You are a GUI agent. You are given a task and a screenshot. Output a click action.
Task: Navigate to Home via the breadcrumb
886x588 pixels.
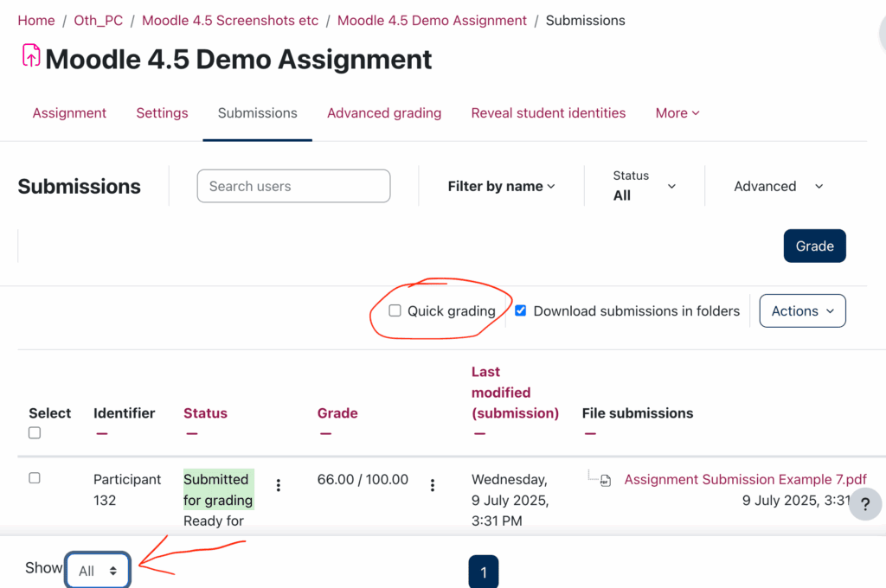point(35,20)
